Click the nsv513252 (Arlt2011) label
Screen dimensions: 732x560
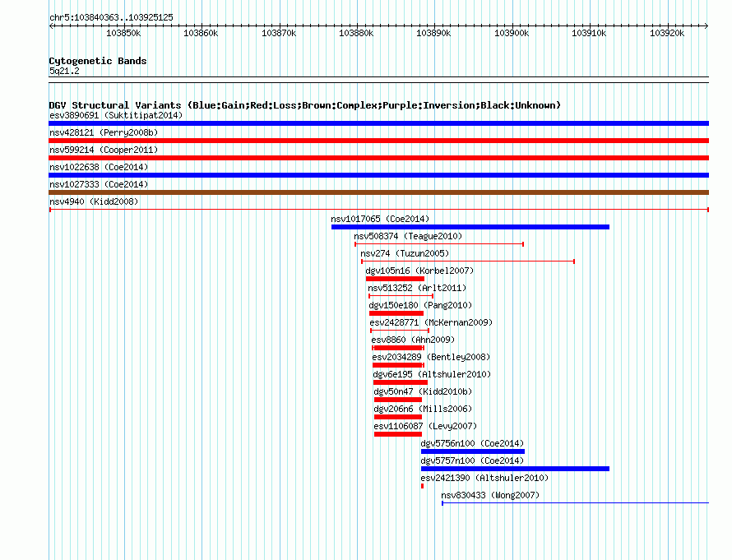point(417,288)
